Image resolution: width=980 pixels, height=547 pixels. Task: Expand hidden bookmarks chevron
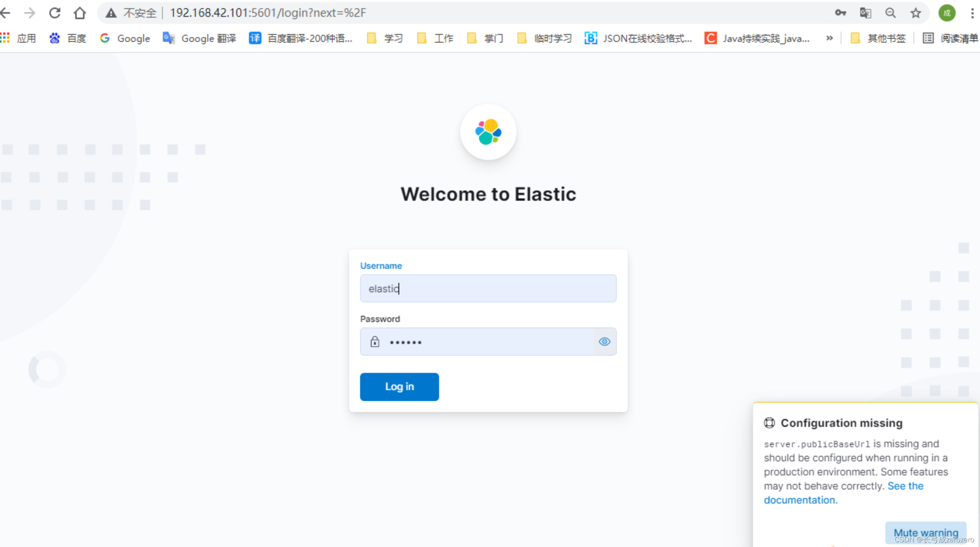tap(829, 38)
